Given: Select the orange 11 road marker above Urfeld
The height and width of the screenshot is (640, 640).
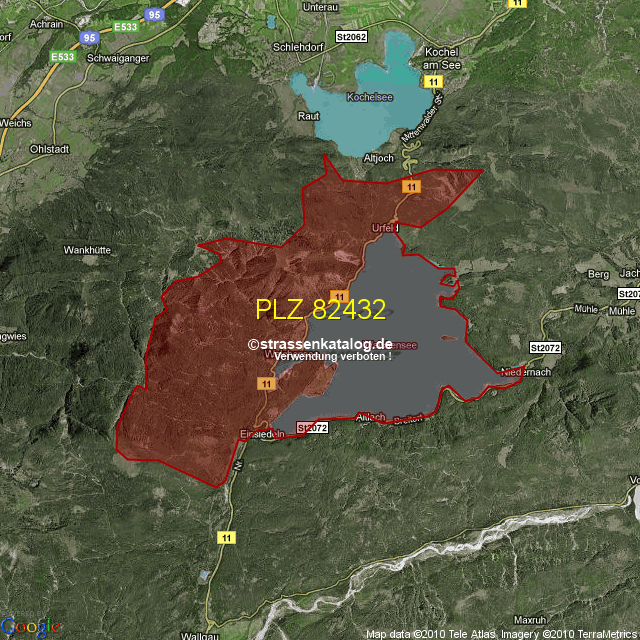Looking at the screenshot, I should coord(409,186).
